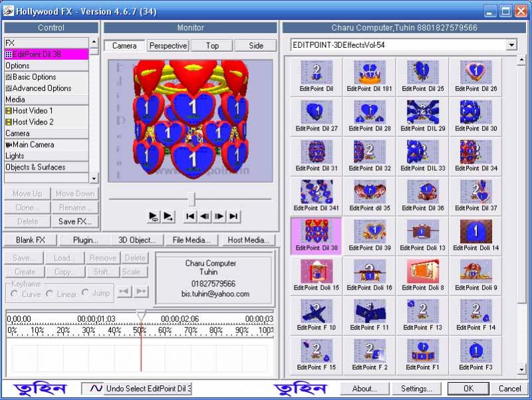
Task: Select Host Video 1 media item
Action: [47, 111]
